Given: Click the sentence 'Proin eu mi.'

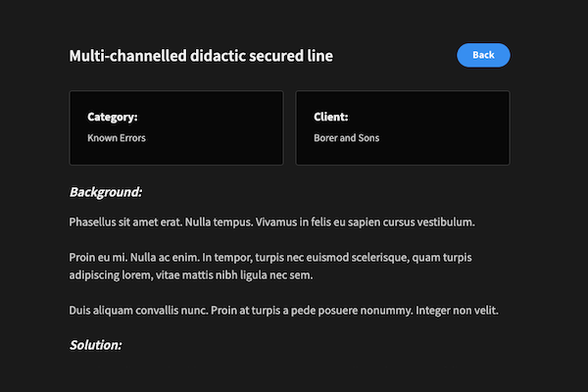Looking at the screenshot, I should click(x=99, y=258).
